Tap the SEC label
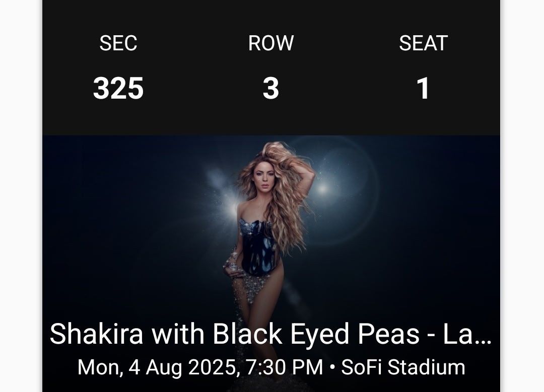Screen dimensions: 544x392 118,43
